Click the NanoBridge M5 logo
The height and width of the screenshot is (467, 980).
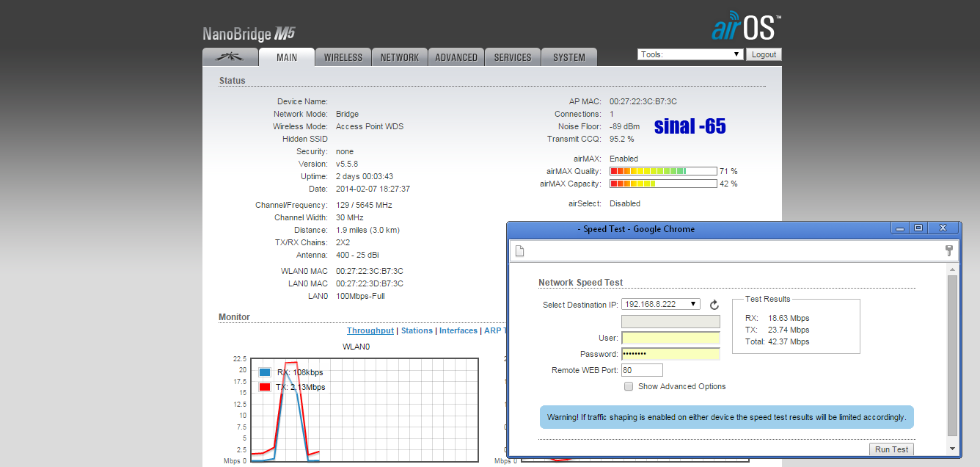(x=249, y=34)
